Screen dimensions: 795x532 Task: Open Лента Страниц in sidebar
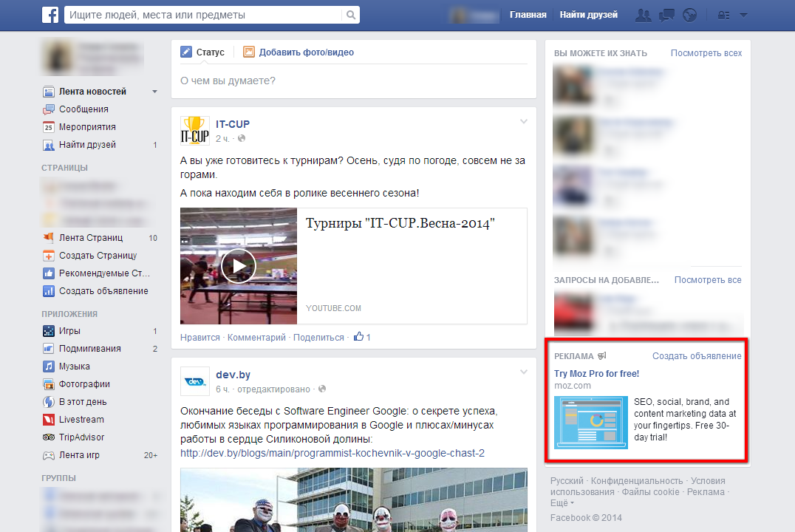click(x=91, y=238)
